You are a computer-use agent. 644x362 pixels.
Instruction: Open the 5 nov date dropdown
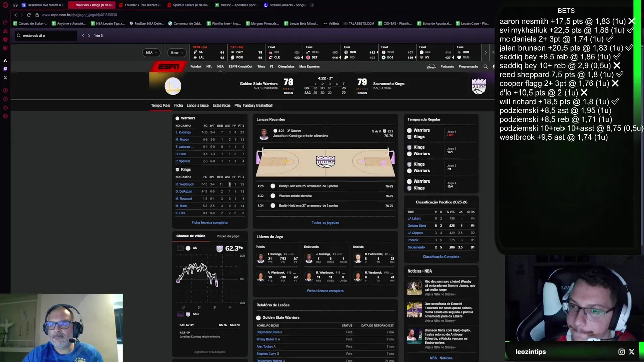tap(177, 53)
